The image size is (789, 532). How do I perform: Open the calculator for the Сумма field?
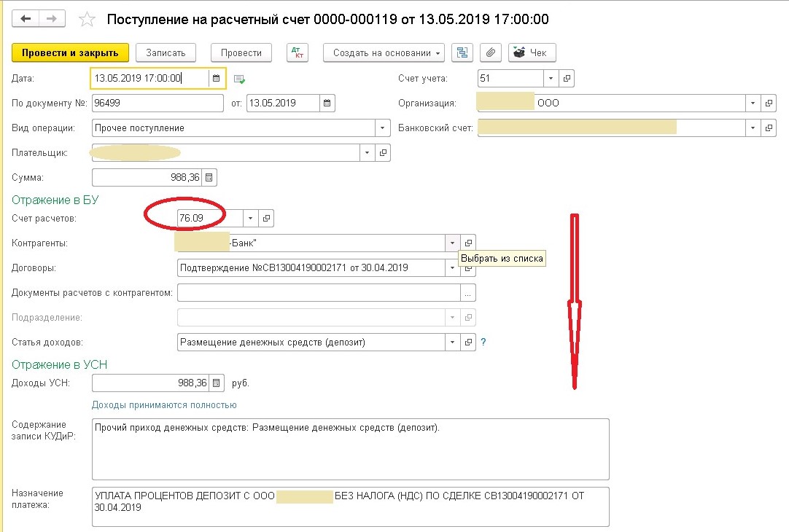tap(209, 178)
